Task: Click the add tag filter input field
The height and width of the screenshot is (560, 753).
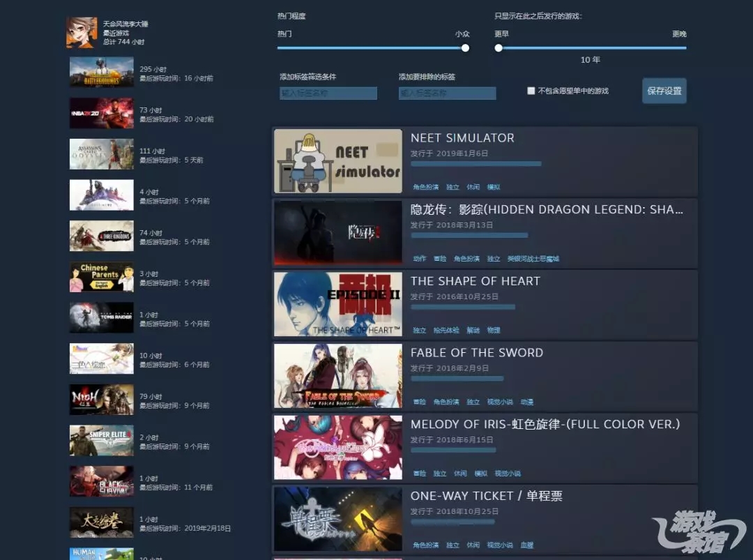Action: pyautogui.click(x=328, y=93)
